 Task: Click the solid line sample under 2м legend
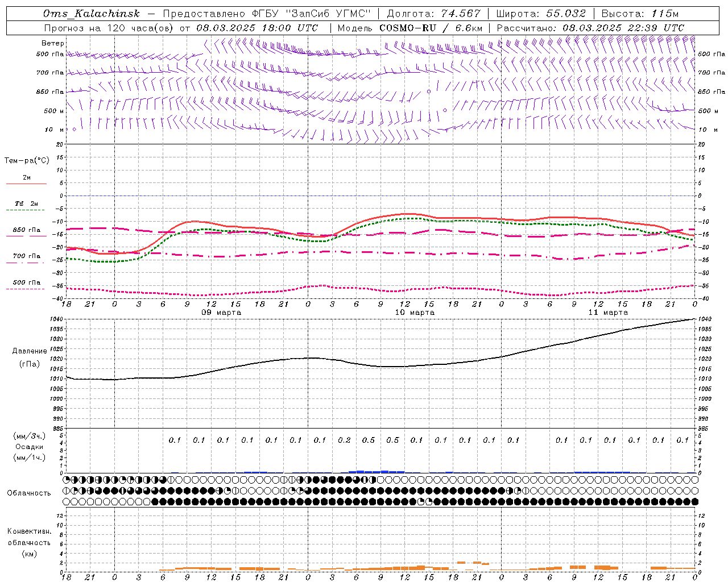(x=26, y=184)
